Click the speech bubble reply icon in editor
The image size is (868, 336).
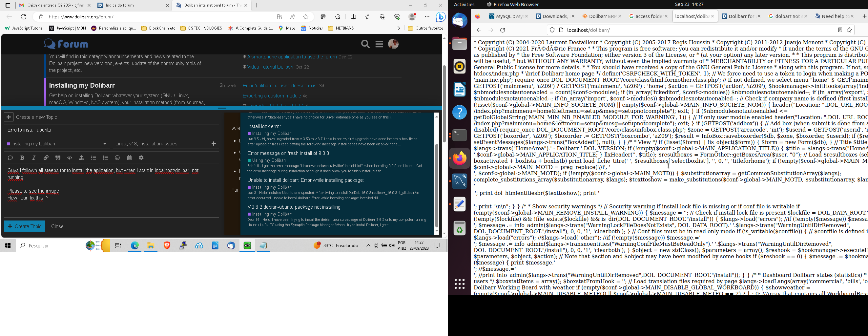pos(10,158)
